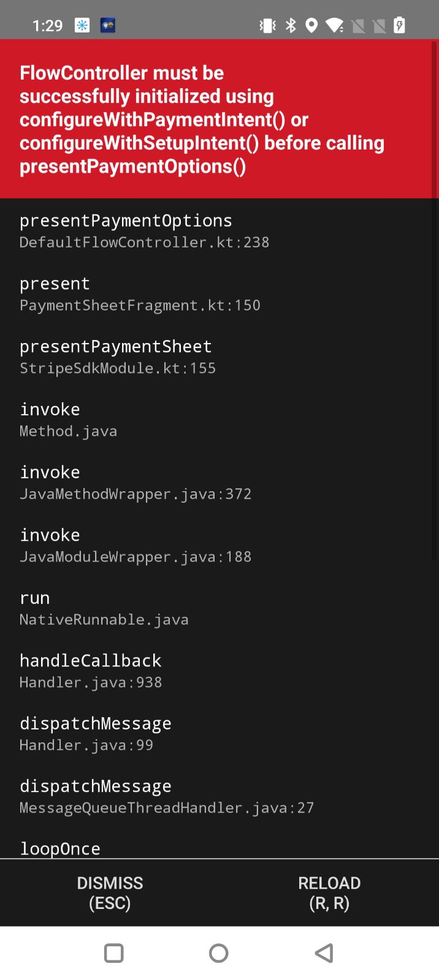This screenshot has height=980, width=439.
Task: Open dispatchMessage frame in MessageQueueThreadHandler.java
Action: 167,796
